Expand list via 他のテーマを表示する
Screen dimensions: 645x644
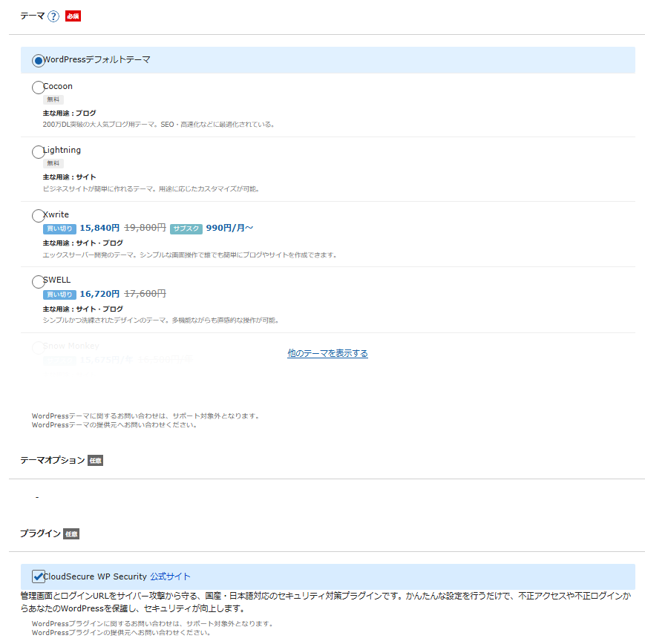[327, 353]
